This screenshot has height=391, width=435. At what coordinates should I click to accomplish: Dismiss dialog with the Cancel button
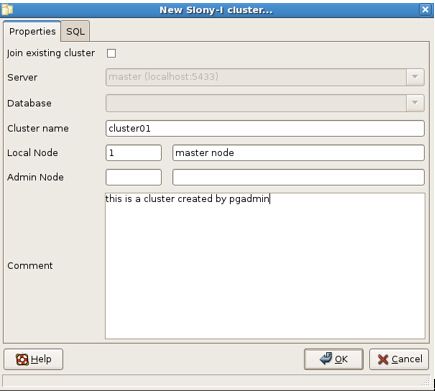pyautogui.click(x=399, y=359)
